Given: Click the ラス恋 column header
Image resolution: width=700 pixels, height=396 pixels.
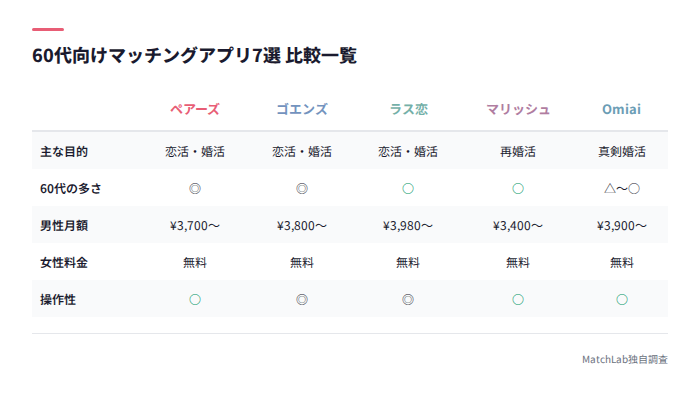Looking at the screenshot, I should coord(408,109).
